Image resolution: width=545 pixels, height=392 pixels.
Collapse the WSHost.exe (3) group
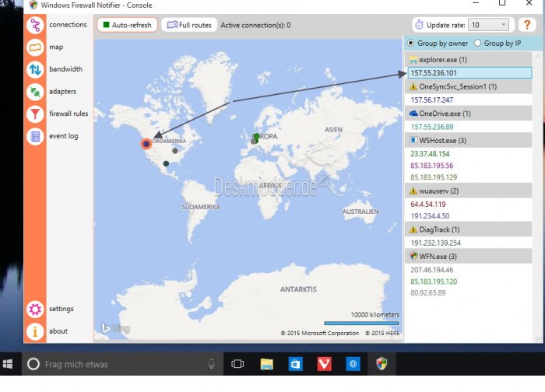[x=468, y=140]
